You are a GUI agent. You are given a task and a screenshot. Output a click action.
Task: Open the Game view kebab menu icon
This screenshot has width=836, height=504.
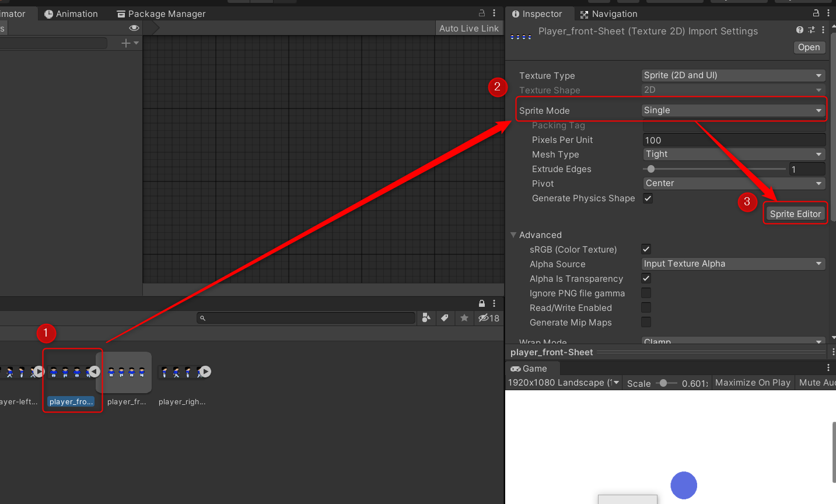coord(828,367)
